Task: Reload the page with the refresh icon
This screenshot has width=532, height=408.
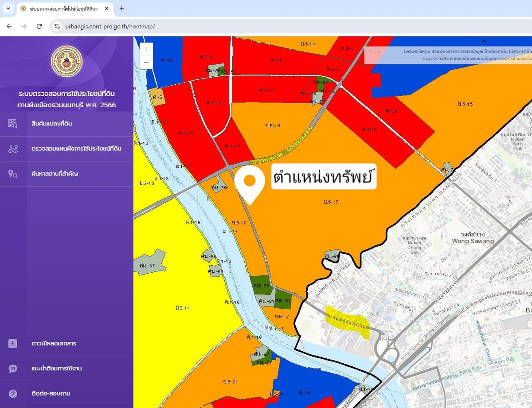Action: 39,26
